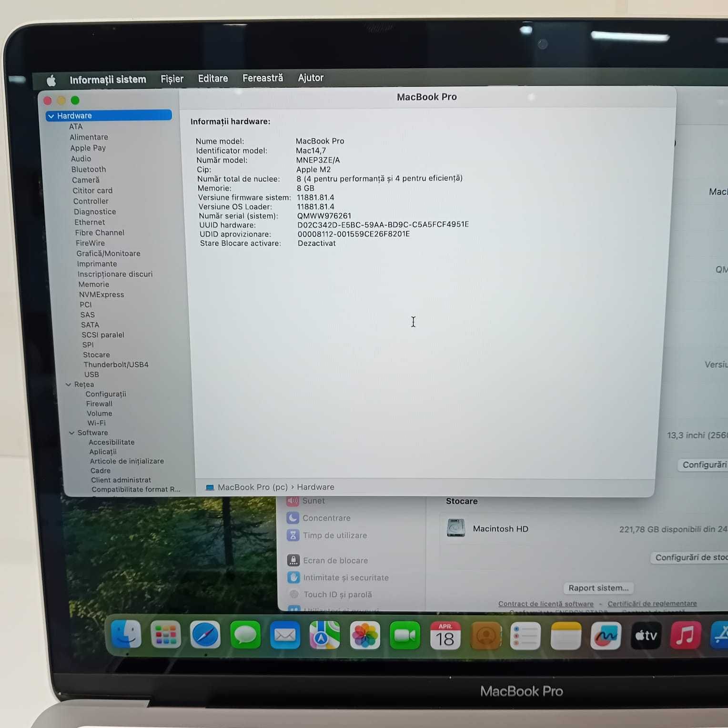Open Freeform app in dock
728x728 pixels.
coord(606,636)
